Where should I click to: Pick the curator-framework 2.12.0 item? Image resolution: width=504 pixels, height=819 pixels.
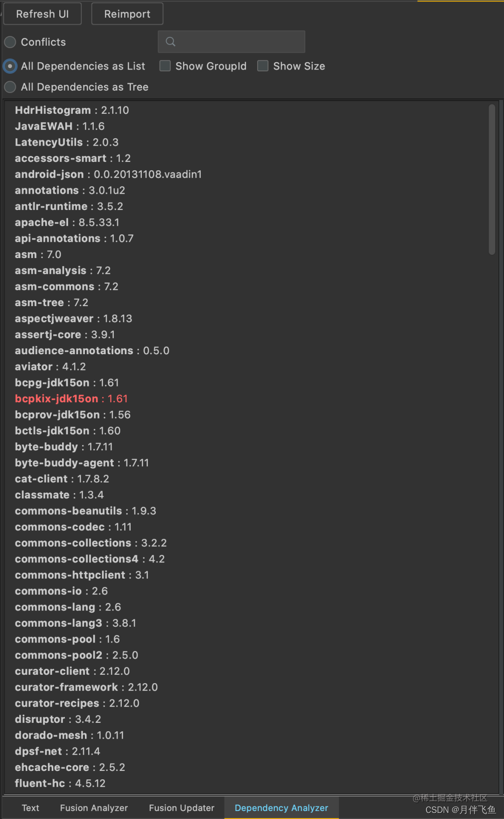tap(86, 687)
